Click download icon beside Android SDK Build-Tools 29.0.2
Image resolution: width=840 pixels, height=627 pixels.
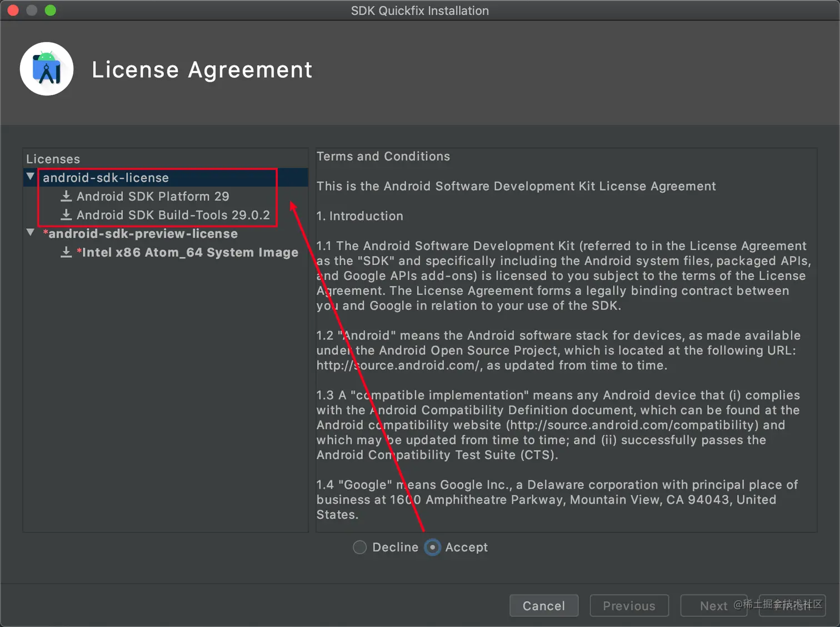click(66, 215)
